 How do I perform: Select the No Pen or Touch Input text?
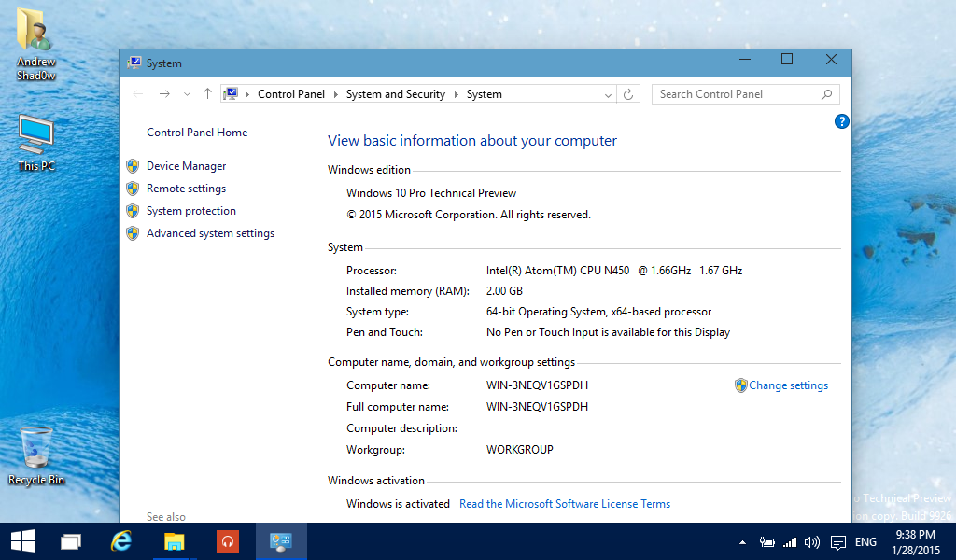coord(608,332)
